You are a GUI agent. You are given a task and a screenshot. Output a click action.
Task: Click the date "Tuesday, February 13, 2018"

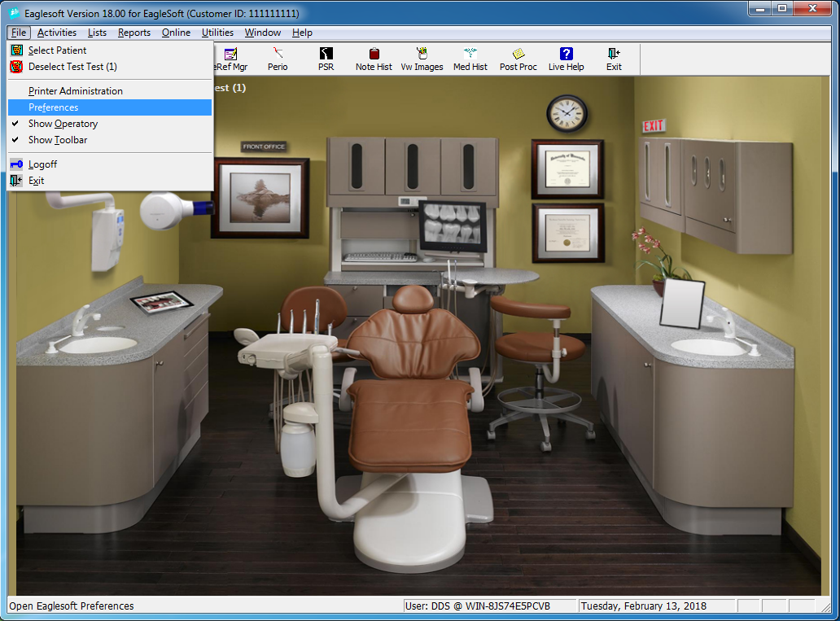point(643,606)
